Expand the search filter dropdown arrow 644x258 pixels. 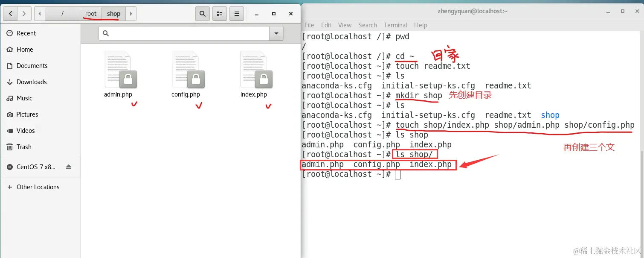coord(276,33)
